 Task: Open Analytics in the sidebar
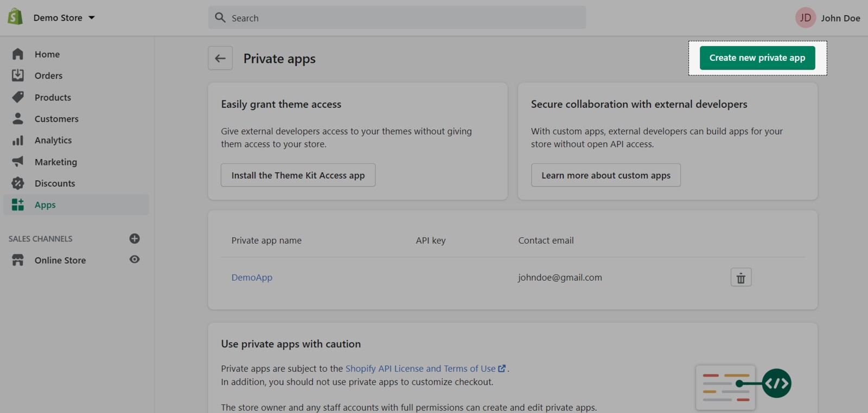tap(53, 141)
